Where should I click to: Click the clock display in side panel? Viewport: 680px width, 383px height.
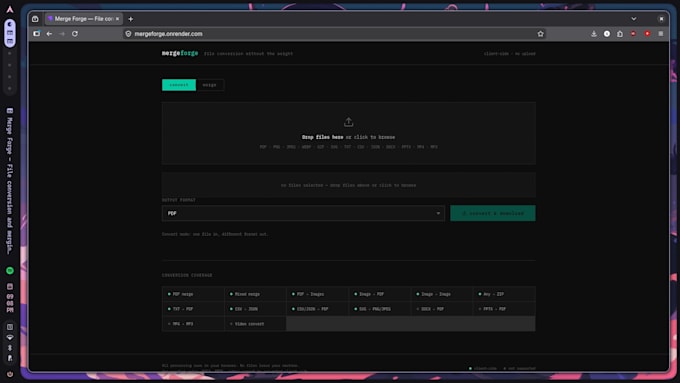10,303
